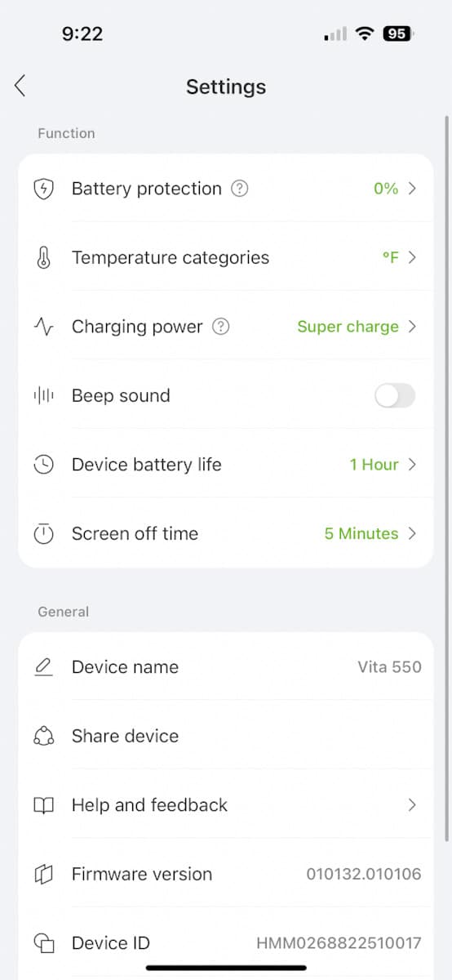This screenshot has height=980, width=452.
Task: Change the Super charge power option
Action: [x=357, y=327]
